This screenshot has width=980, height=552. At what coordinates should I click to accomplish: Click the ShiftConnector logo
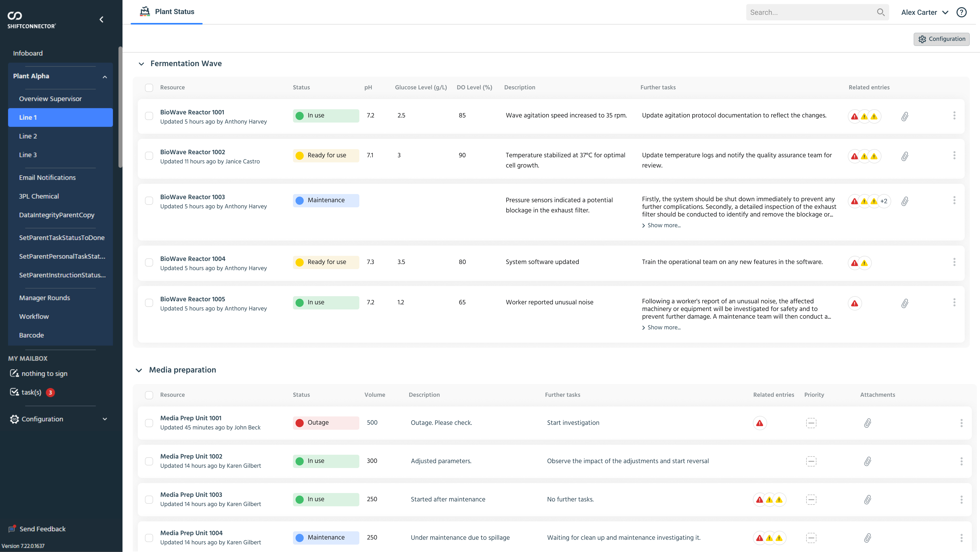[x=31, y=20]
